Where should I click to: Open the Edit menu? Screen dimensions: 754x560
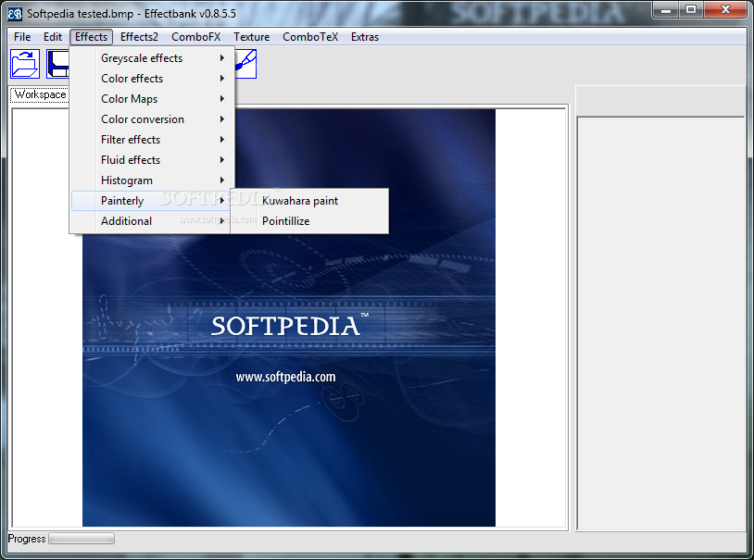[53, 37]
